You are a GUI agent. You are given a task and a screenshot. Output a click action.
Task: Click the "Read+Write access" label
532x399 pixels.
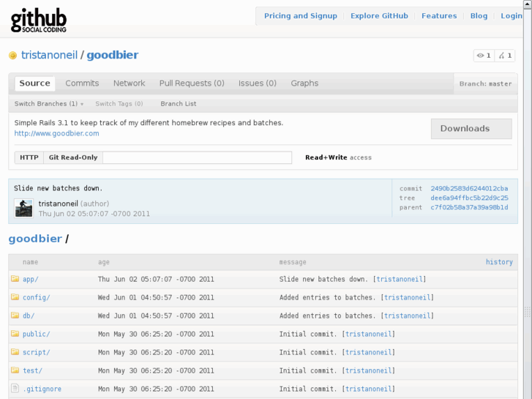[338, 157]
